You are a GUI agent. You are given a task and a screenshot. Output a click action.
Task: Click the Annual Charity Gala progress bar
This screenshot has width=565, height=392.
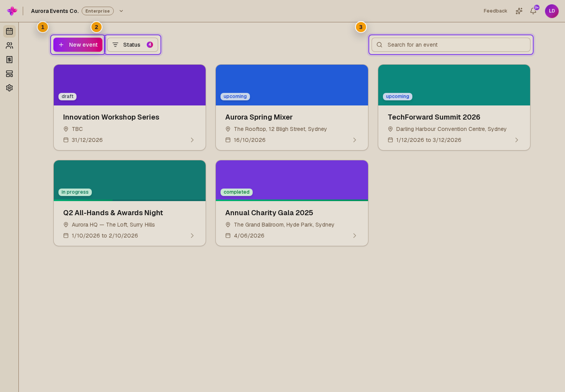292,200
